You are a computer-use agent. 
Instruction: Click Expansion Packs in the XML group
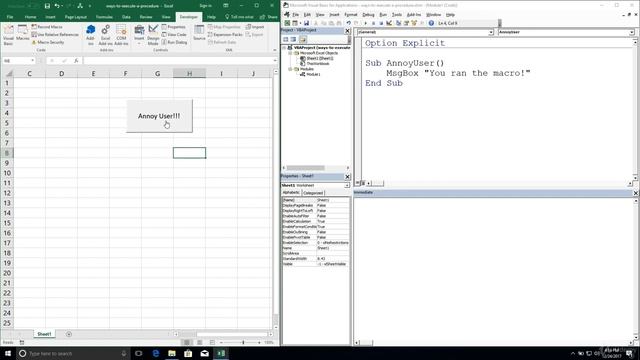pos(225,35)
